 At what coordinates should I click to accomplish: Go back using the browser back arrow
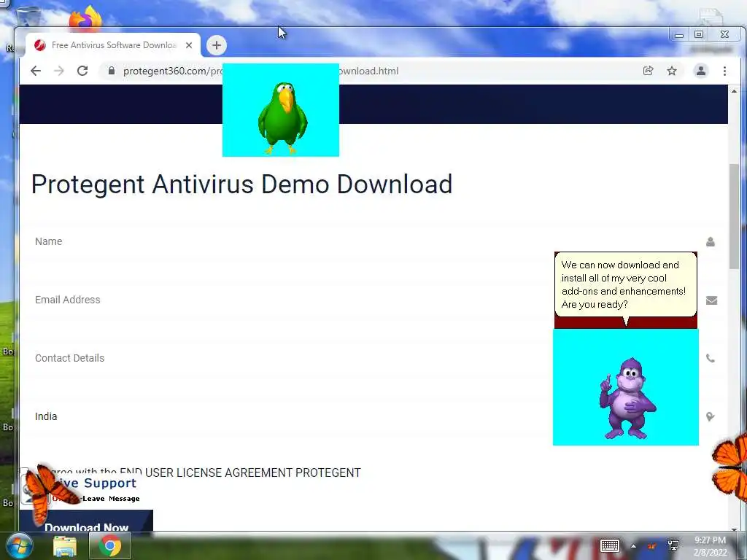coord(36,71)
